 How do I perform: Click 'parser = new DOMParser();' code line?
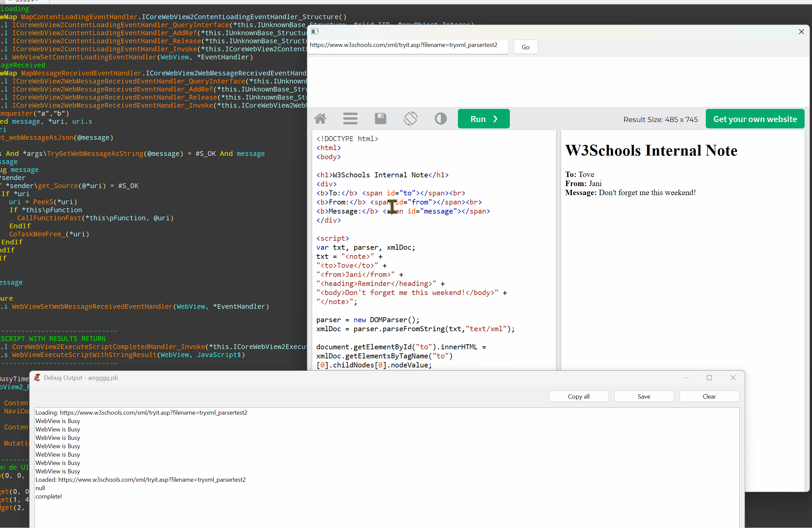tap(368, 320)
